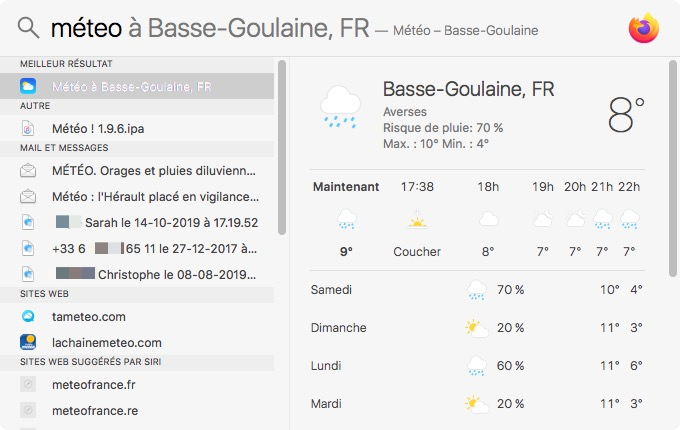Open the Météo : l'Hérault placé en vigilance mail
680x430 pixels.
tap(155, 196)
